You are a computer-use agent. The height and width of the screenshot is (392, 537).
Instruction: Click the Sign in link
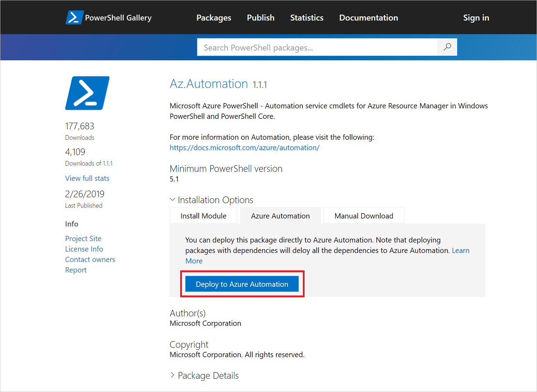point(476,17)
